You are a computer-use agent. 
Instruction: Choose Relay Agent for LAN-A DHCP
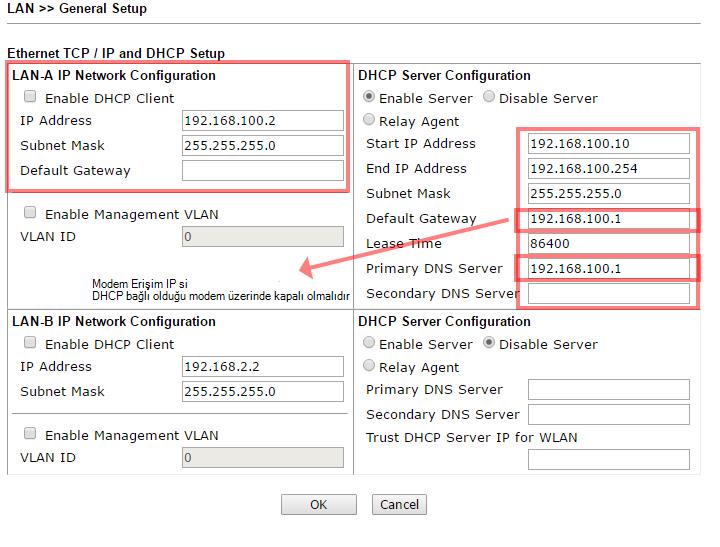[370, 120]
